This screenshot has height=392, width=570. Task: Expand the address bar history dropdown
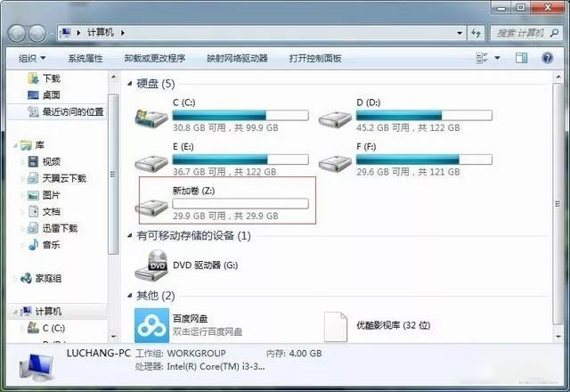pyautogui.click(x=460, y=33)
